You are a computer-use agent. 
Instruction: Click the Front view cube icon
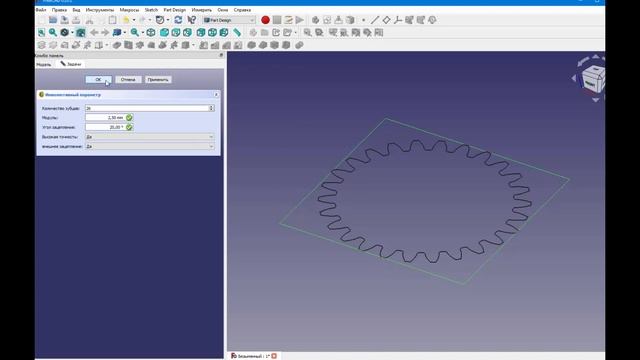[164, 33]
